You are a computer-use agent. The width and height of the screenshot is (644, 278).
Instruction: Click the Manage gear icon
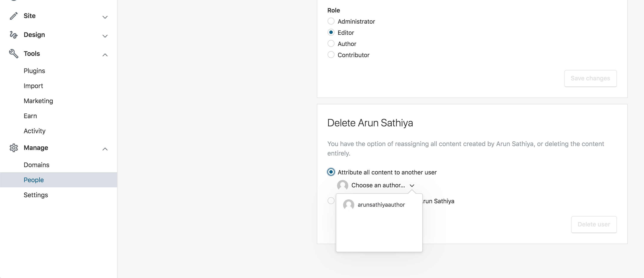click(14, 148)
